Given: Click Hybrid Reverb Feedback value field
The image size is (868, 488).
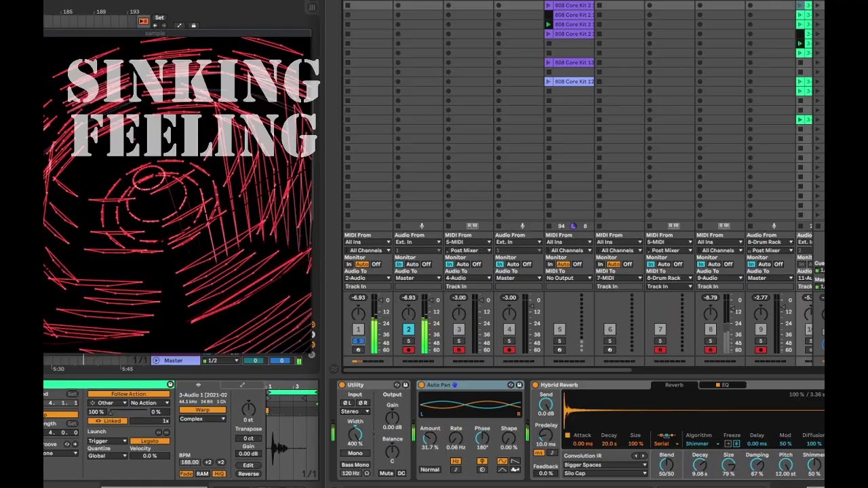Looking at the screenshot, I should point(545,474).
